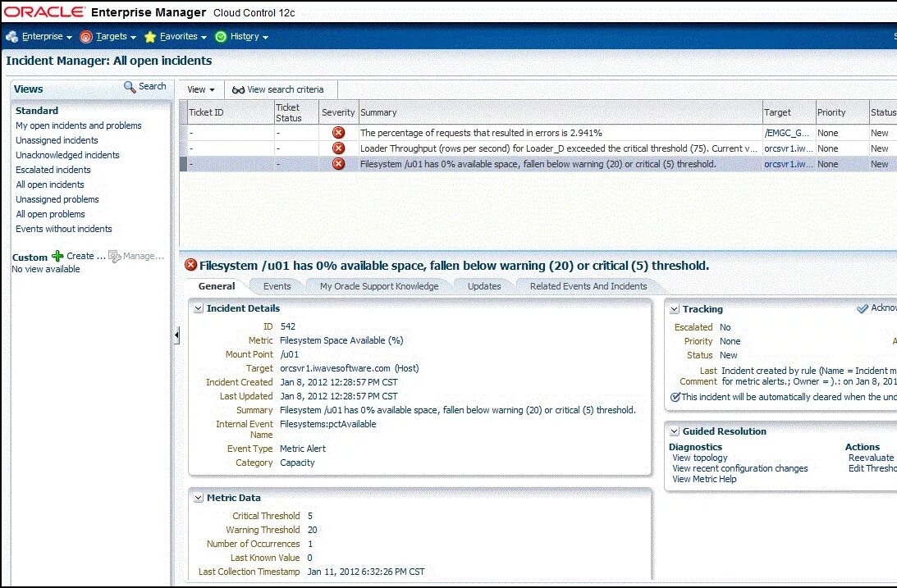Open Events without incidents view
This screenshot has height=588, width=897.
[x=63, y=229]
